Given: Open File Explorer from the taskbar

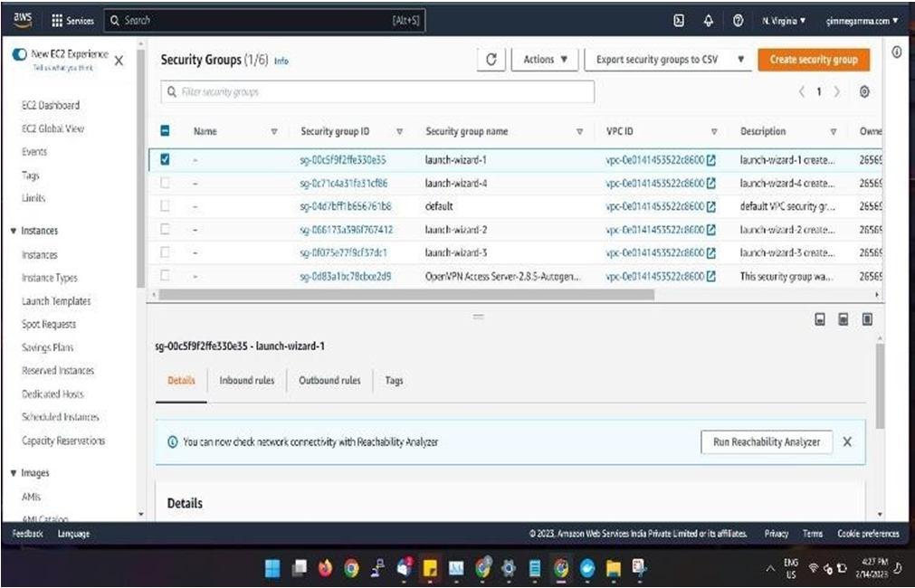Looking at the screenshot, I should (613, 567).
